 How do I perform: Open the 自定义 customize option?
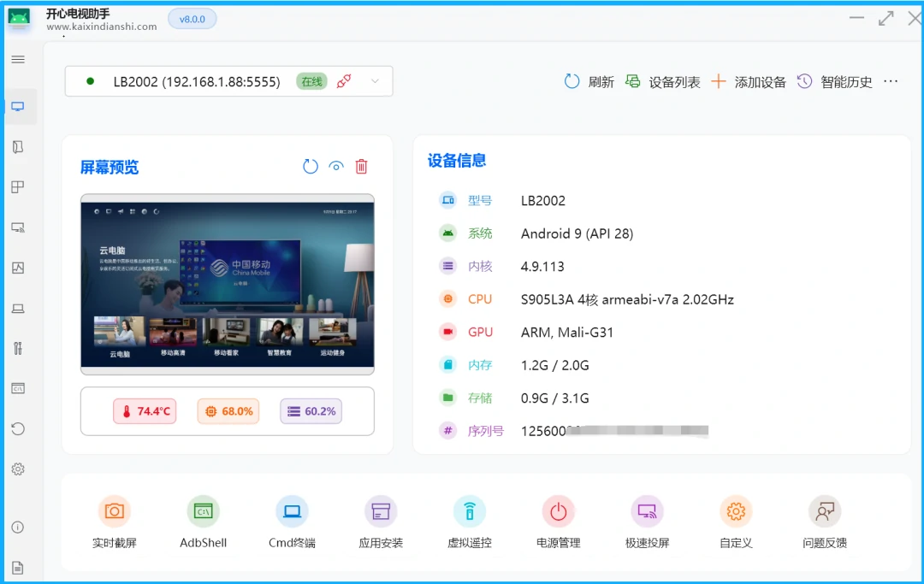[x=736, y=522]
